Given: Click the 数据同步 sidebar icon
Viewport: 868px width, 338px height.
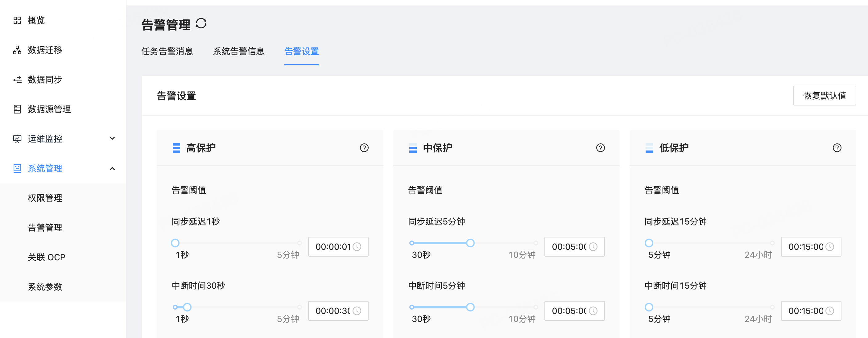Looking at the screenshot, I should 17,80.
